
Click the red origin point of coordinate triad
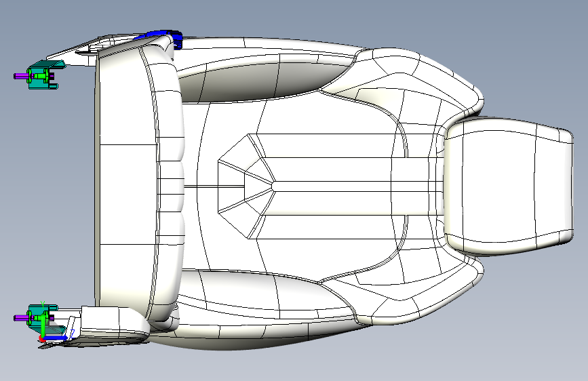(41, 340)
